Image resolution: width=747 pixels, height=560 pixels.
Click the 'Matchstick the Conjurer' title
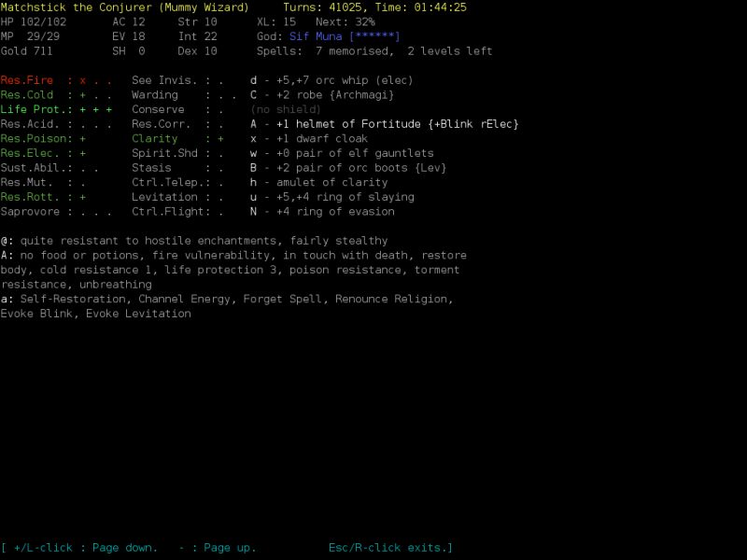pyautogui.click(x=76, y=7)
